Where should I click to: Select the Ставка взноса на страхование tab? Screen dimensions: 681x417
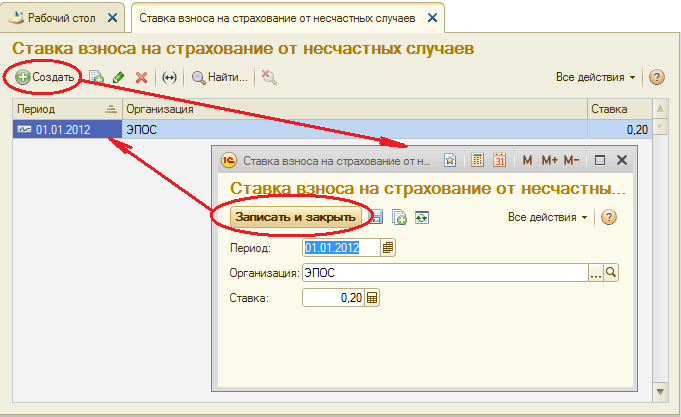click(277, 18)
